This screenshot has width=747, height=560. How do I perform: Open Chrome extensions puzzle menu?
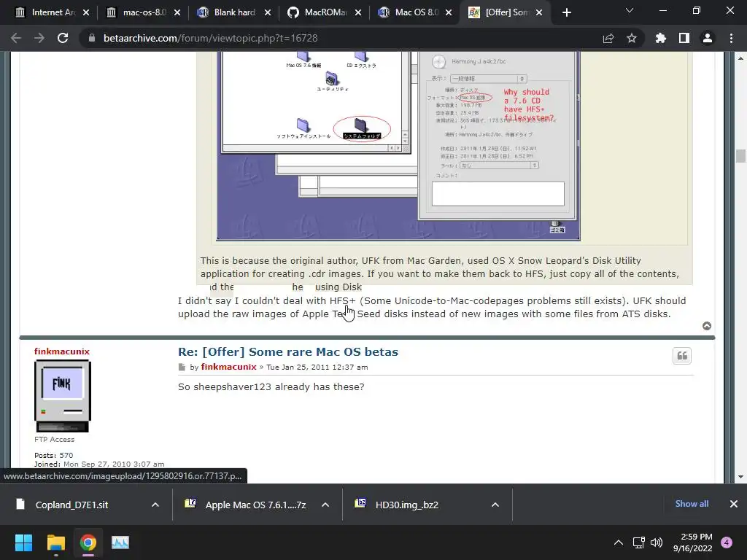click(661, 38)
